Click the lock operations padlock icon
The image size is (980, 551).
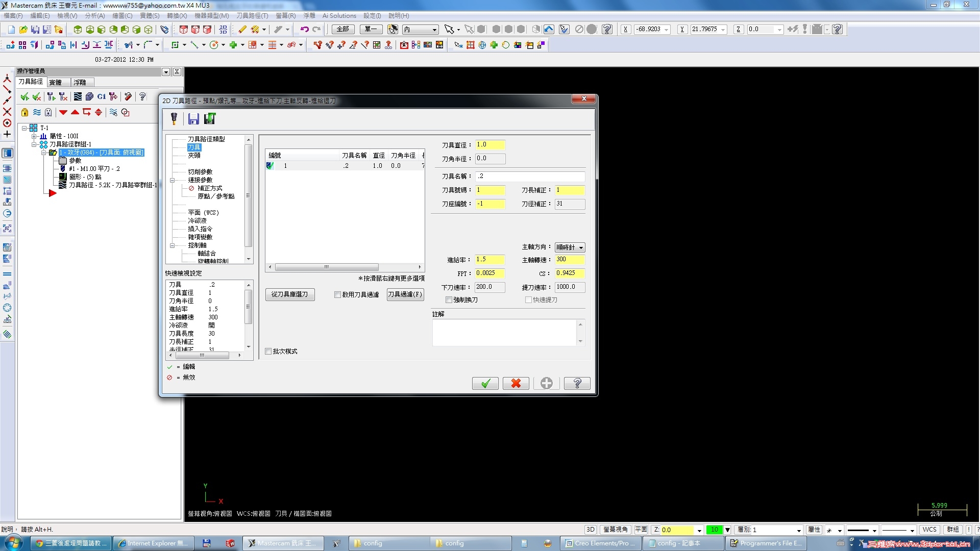coord(24,112)
